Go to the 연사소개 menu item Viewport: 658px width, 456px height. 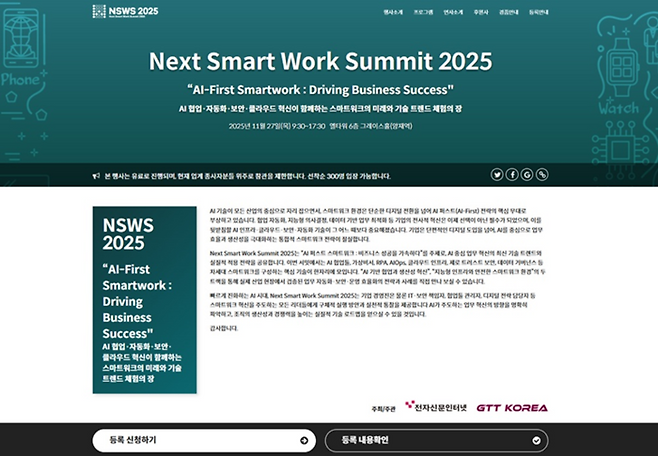[452, 12]
